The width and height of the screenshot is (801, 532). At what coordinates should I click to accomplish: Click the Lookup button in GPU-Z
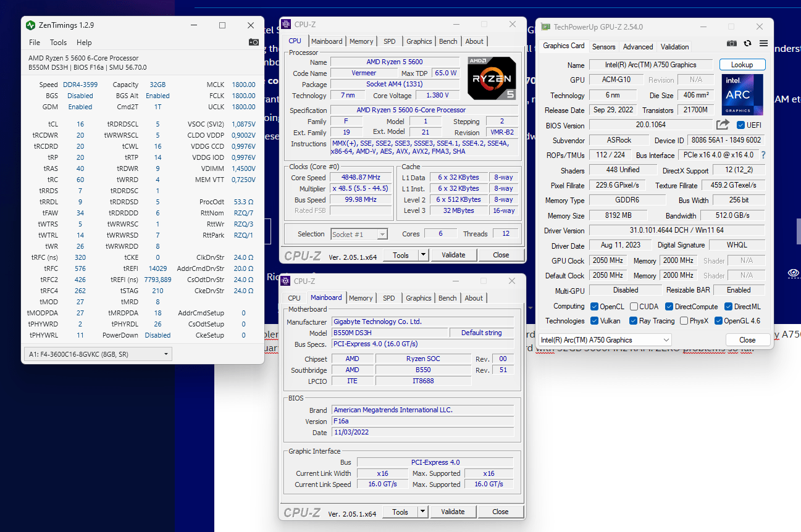click(742, 64)
